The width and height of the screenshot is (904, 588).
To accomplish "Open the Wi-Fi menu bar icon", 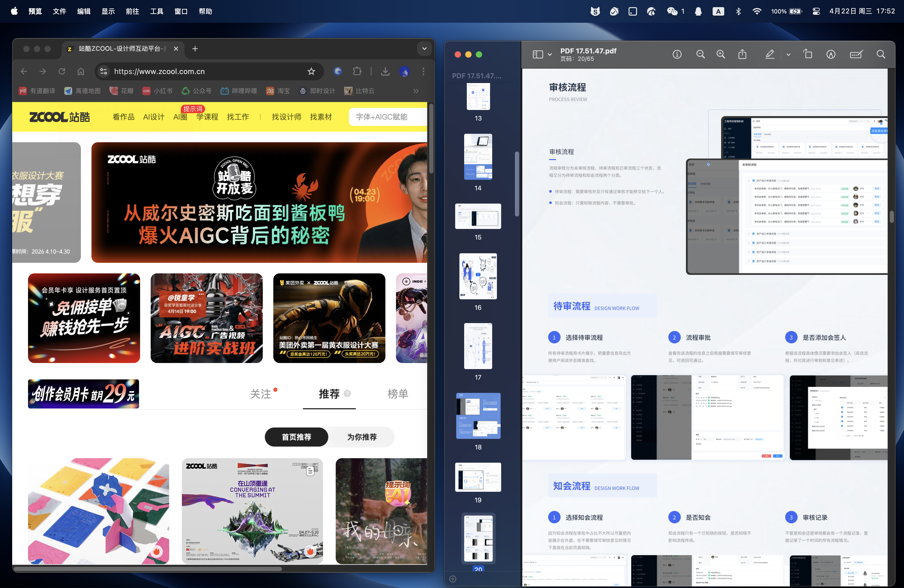I will [x=757, y=11].
